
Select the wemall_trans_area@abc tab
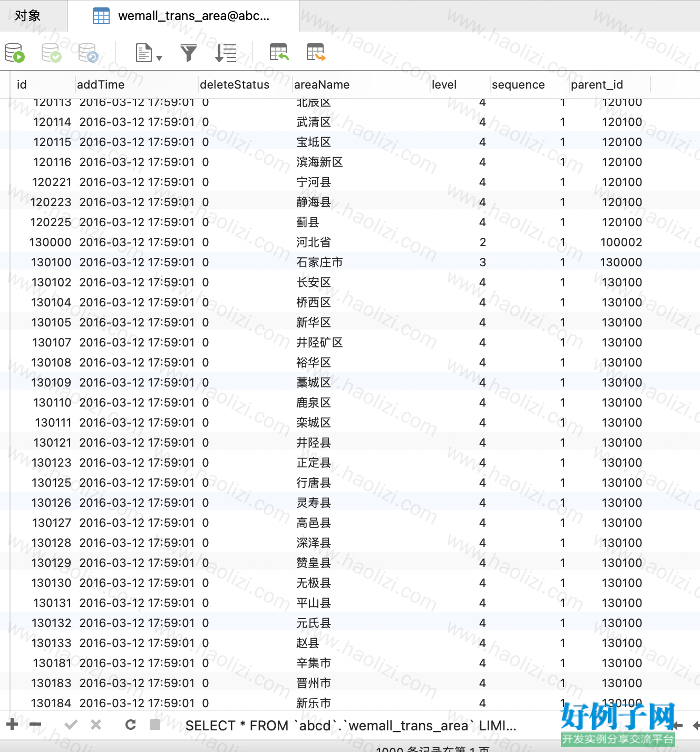[x=183, y=16]
